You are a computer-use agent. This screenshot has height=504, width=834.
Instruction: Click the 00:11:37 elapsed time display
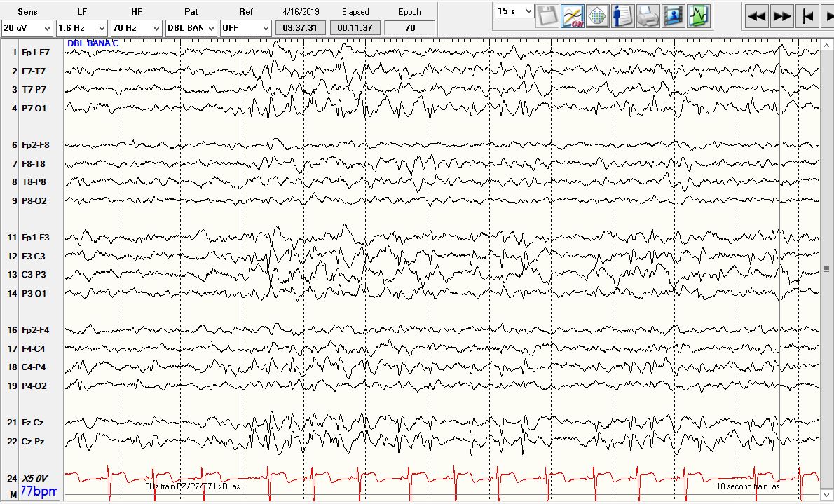coord(355,28)
